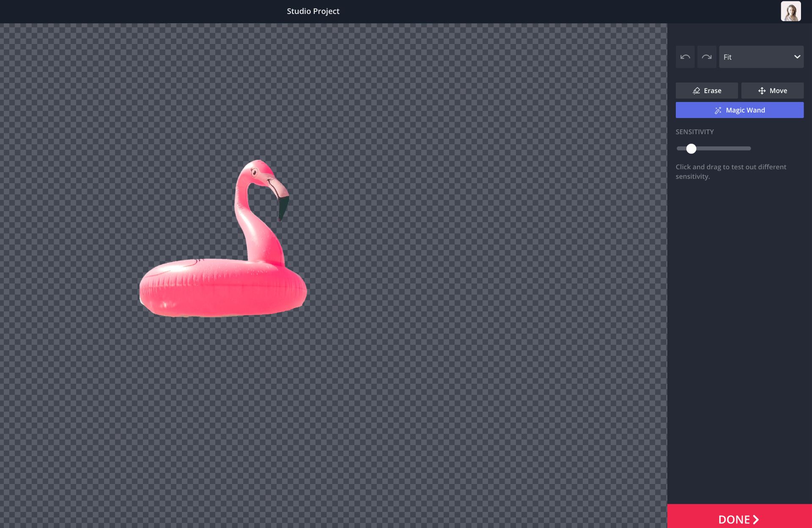Select the eraser icon on Erase
The image size is (812, 528).
point(696,91)
